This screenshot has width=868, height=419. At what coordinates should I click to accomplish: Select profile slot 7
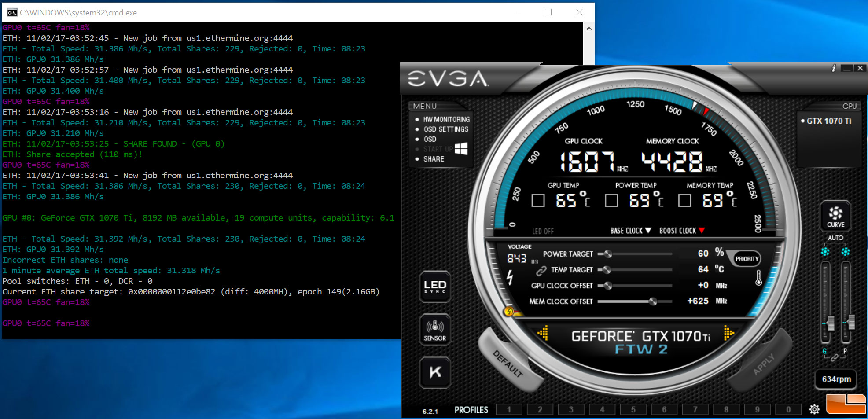(x=695, y=409)
